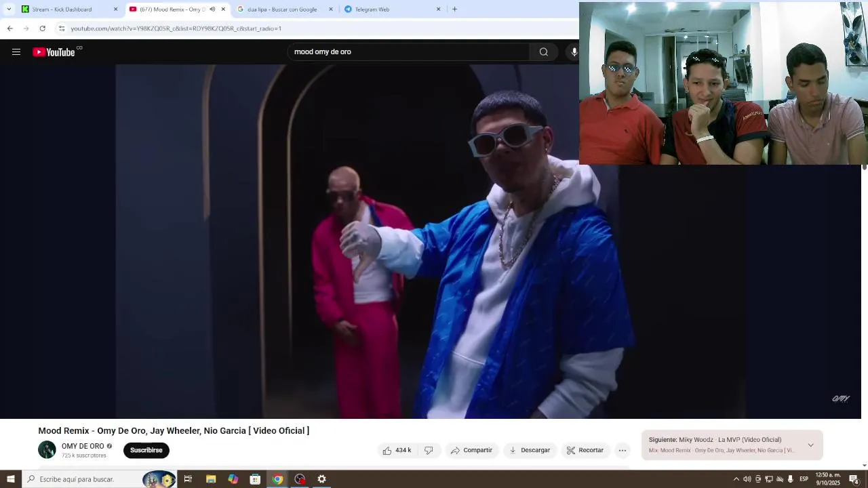Open the notification center icon

point(854,479)
